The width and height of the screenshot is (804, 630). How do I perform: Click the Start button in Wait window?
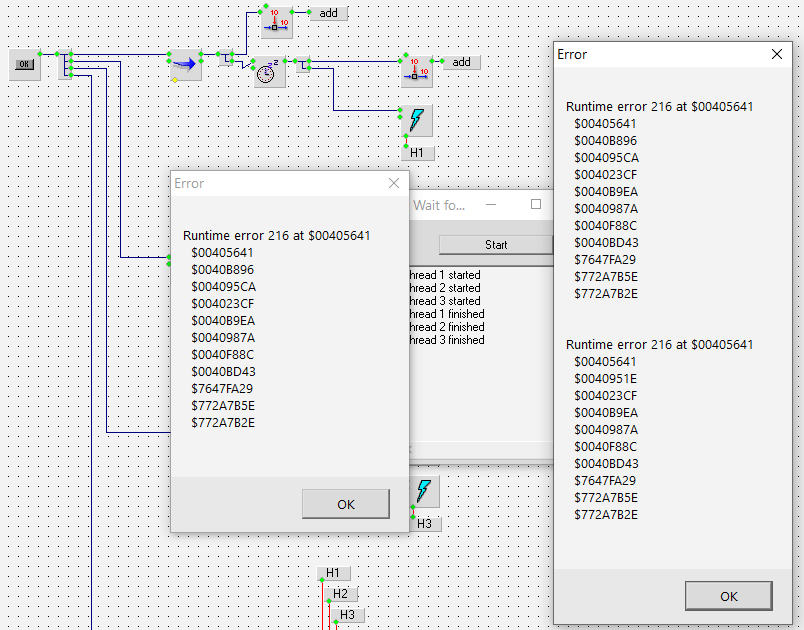[495, 245]
